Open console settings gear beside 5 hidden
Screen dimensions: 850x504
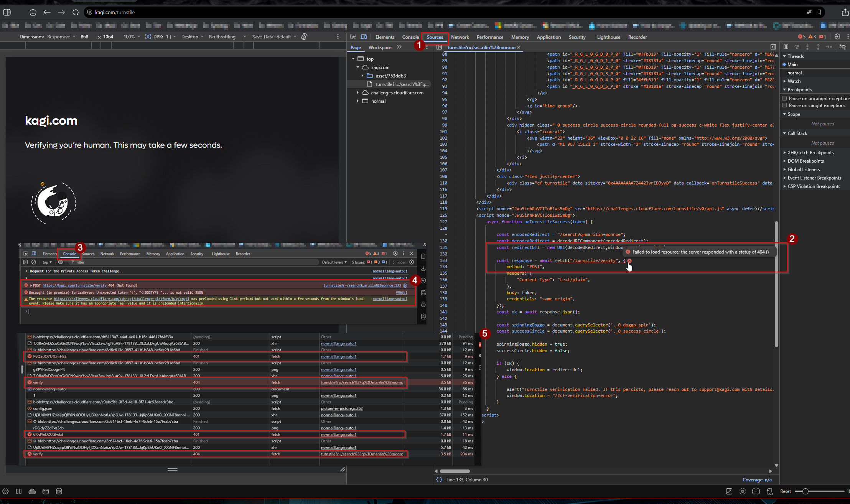412,262
